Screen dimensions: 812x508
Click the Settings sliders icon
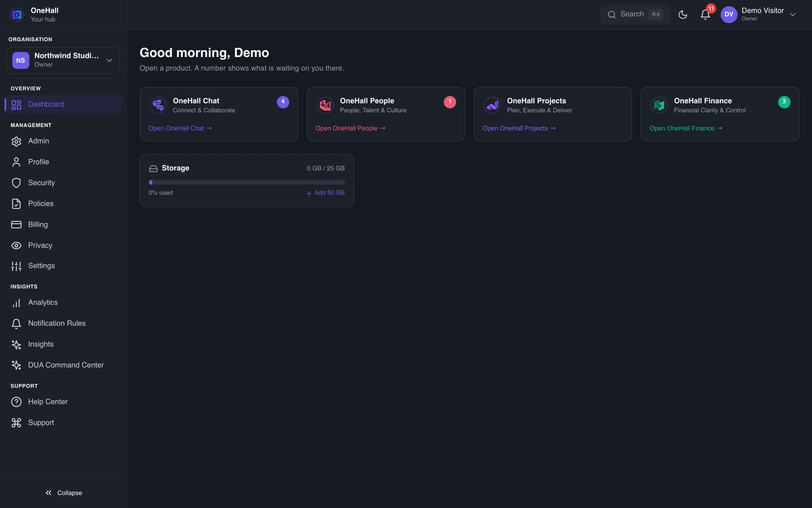pyautogui.click(x=16, y=266)
